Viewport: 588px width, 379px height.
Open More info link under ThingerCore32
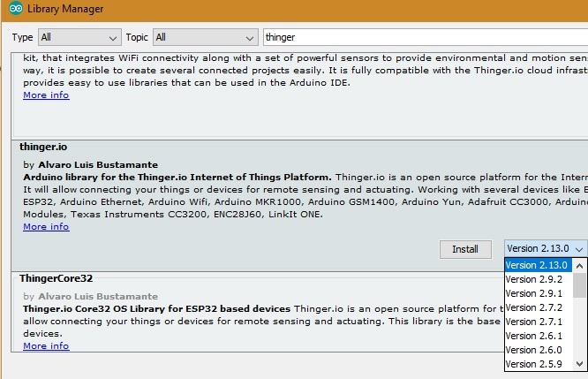46,345
